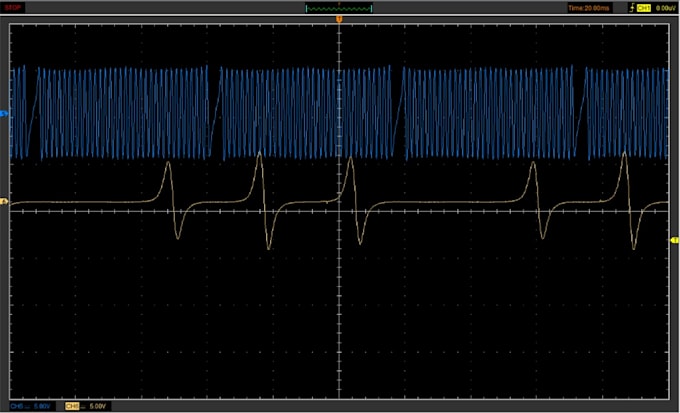680x413 pixels.
Task: Select the waveform memory overview thumbnail
Action: pyautogui.click(x=339, y=8)
